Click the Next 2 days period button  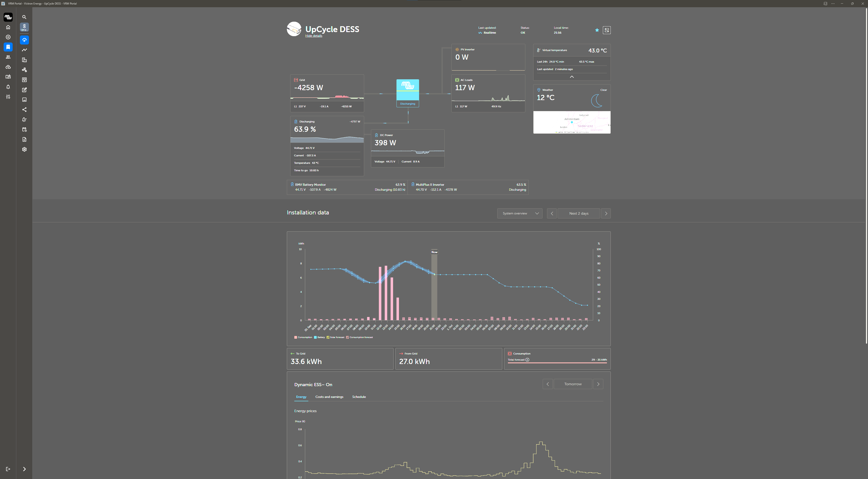(x=579, y=213)
